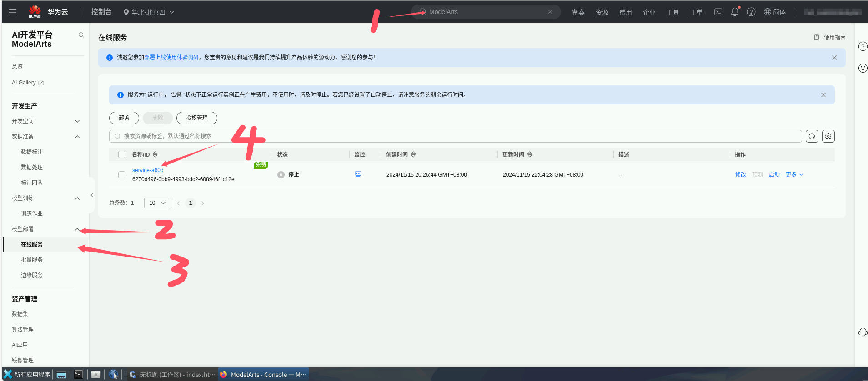
Task: Click the 部署 deploy button
Action: pos(124,118)
